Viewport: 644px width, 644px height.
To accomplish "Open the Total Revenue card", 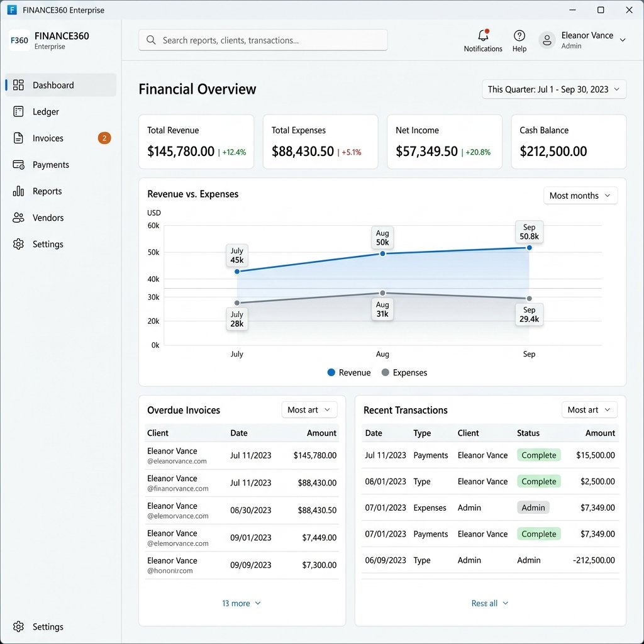I will point(196,142).
